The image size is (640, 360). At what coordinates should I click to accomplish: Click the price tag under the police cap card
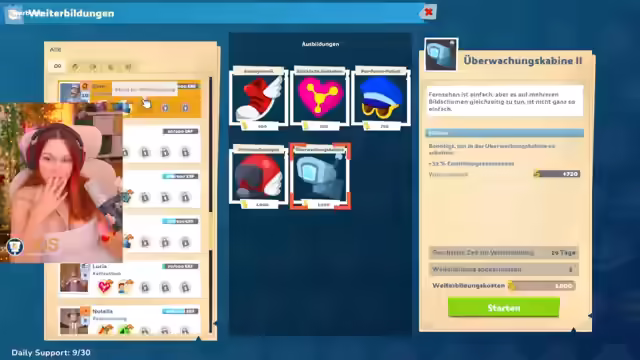pos(382,127)
